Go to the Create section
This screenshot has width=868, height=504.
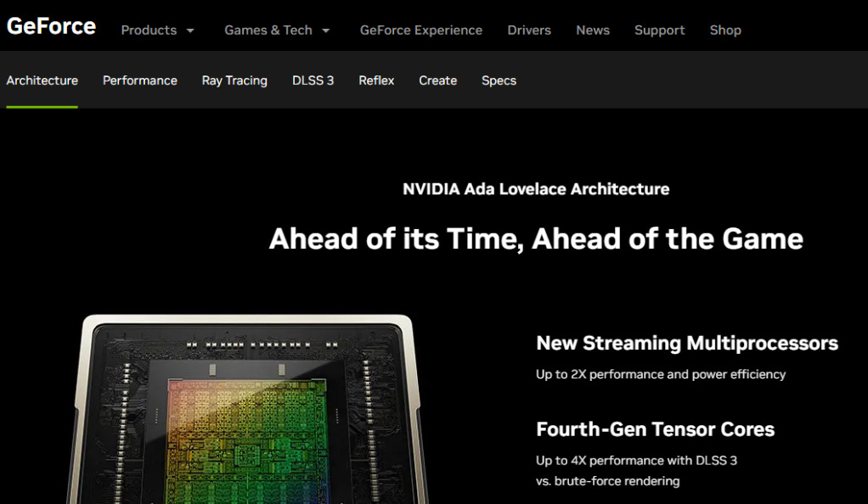point(438,81)
